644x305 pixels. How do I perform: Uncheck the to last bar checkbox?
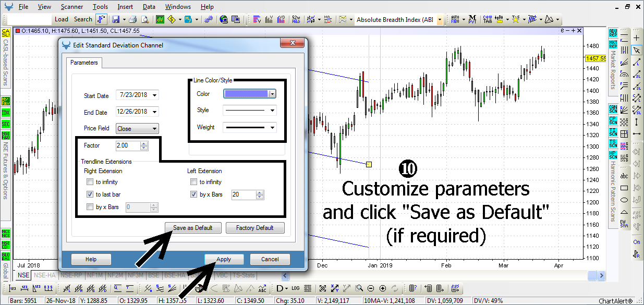pyautogui.click(x=91, y=194)
